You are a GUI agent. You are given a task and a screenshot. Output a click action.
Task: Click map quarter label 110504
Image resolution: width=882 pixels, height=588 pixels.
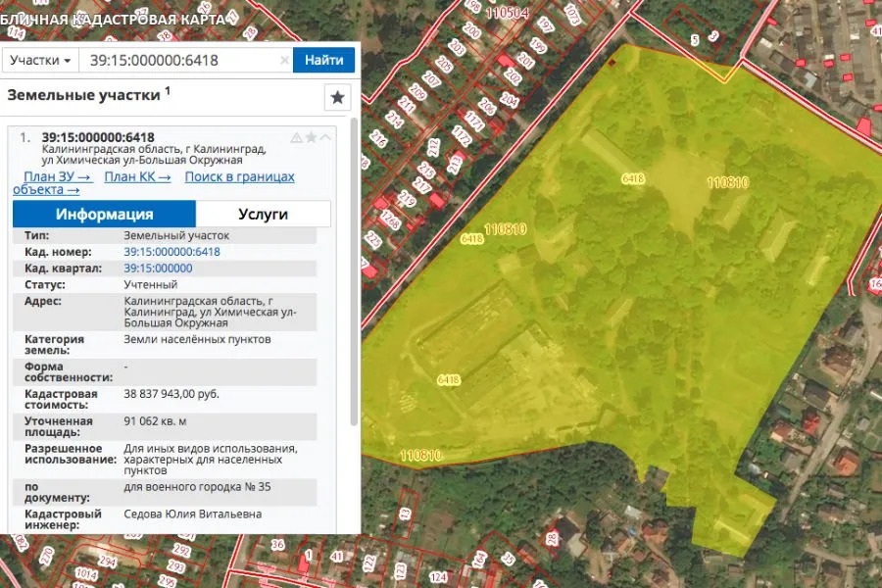tap(508, 13)
